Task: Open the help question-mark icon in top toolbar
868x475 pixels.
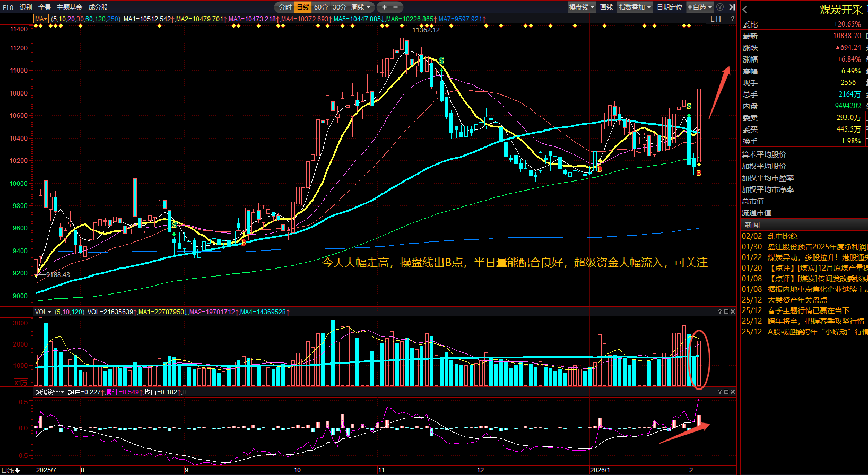Action: 720,7
